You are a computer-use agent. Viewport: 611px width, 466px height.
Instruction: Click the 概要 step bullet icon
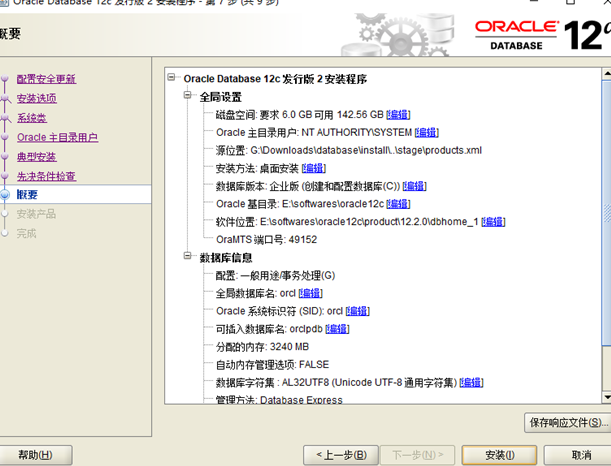click(x=5, y=194)
